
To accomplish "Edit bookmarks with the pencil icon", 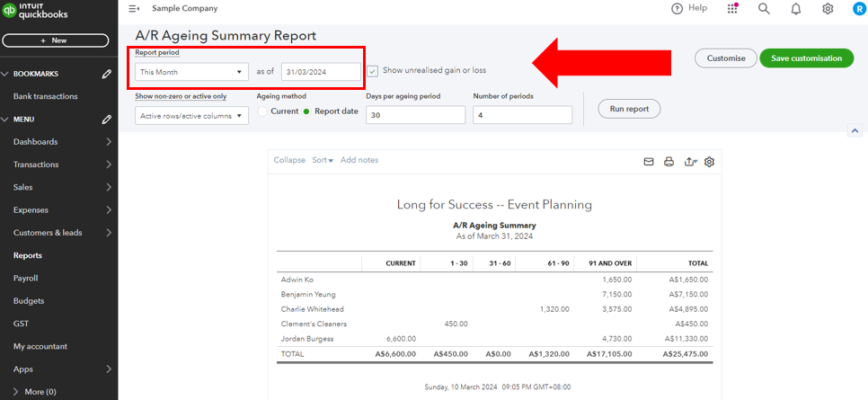I will 107,74.
